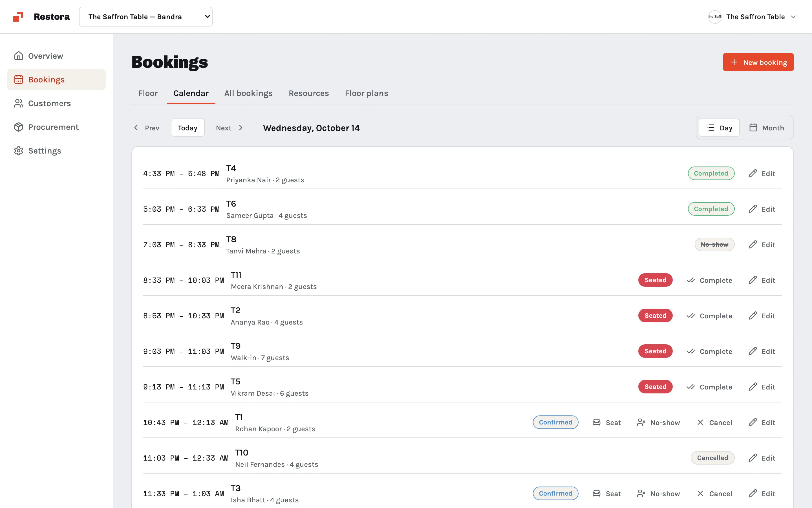This screenshot has width=812, height=508.
Task: Switch to Day view
Action: pos(719,128)
